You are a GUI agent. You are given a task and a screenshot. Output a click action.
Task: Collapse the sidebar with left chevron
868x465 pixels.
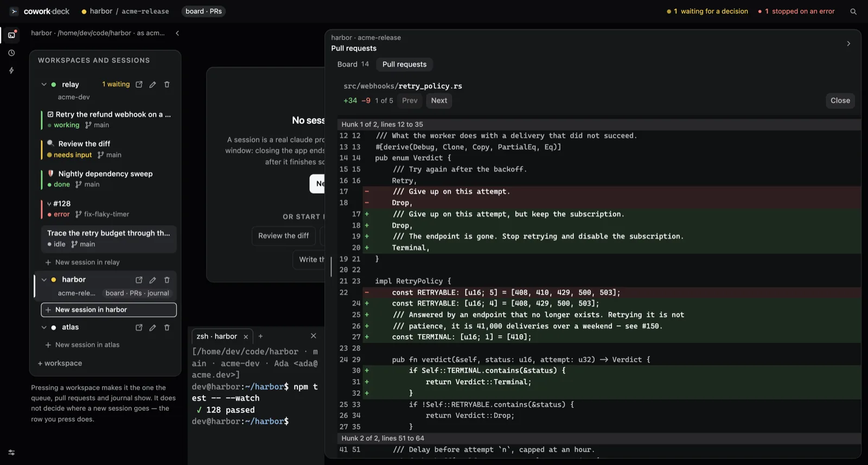click(x=177, y=33)
